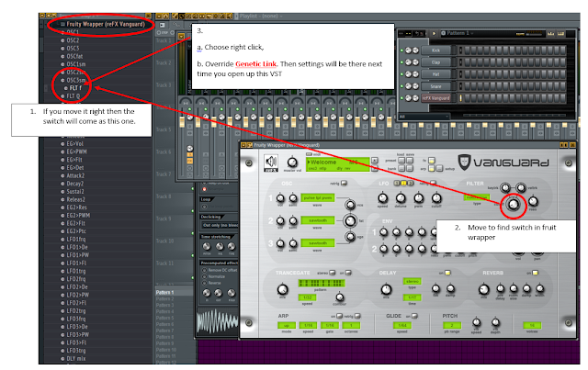Open oscillator 3 sawtooth wave selector
This screenshot has width=588, height=370.
[318, 243]
